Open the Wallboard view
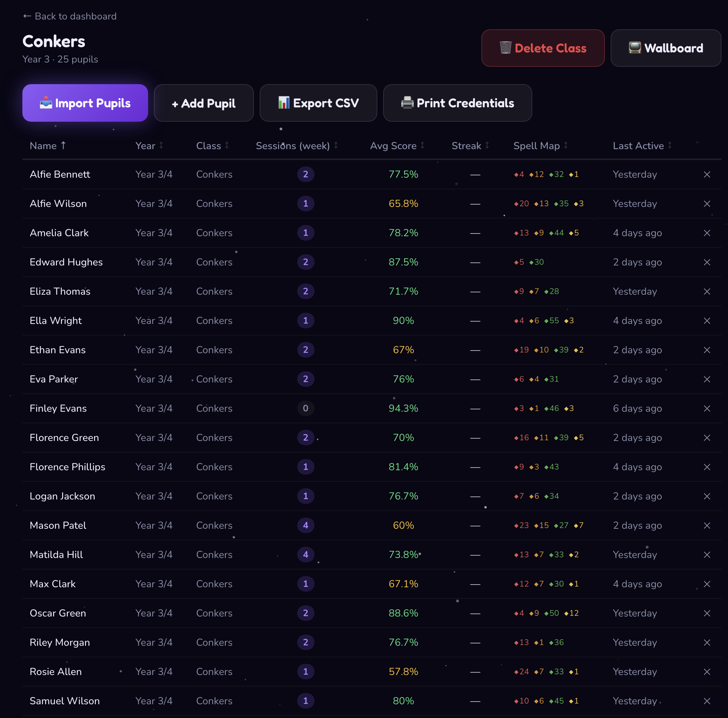Image resolution: width=728 pixels, height=718 pixels. point(666,48)
